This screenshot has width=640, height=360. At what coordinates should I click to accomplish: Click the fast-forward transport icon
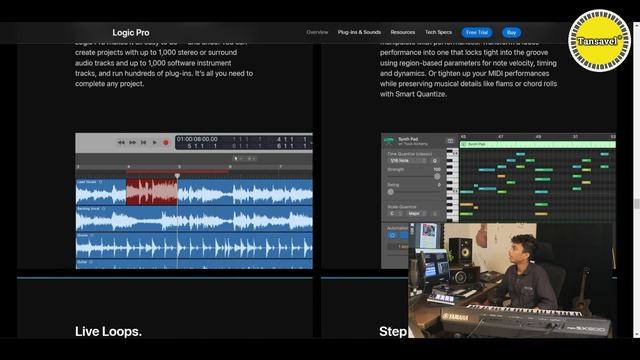pyautogui.click(x=132, y=142)
